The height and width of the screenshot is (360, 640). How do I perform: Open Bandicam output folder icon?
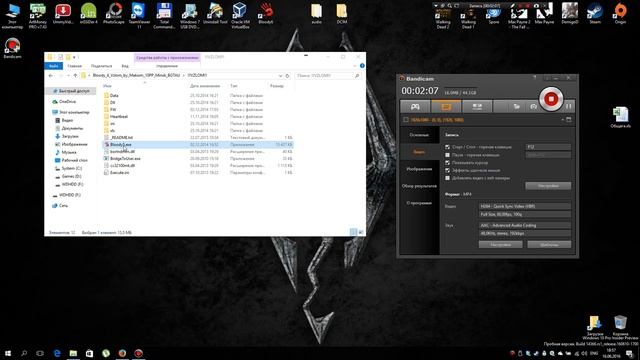click(x=516, y=107)
